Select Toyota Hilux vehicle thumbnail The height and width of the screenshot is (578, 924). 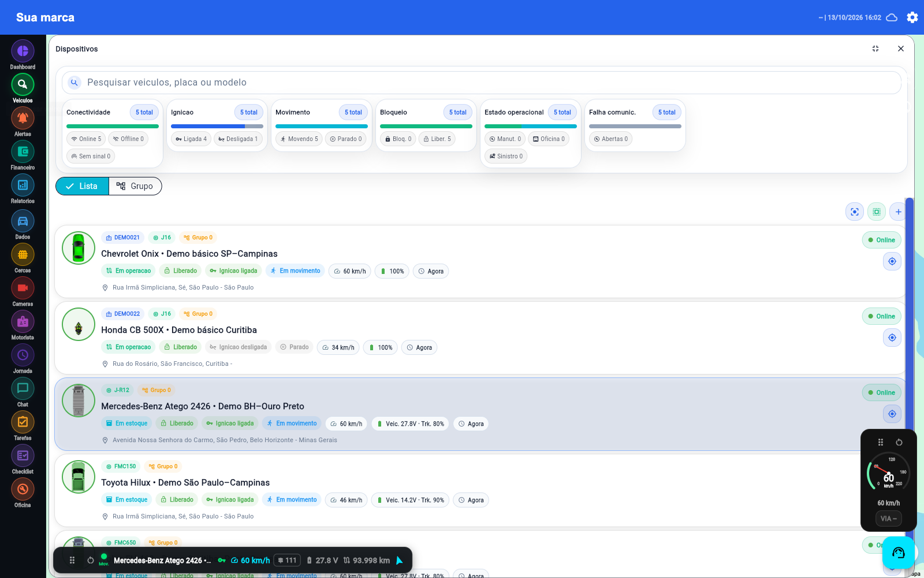[79, 477]
